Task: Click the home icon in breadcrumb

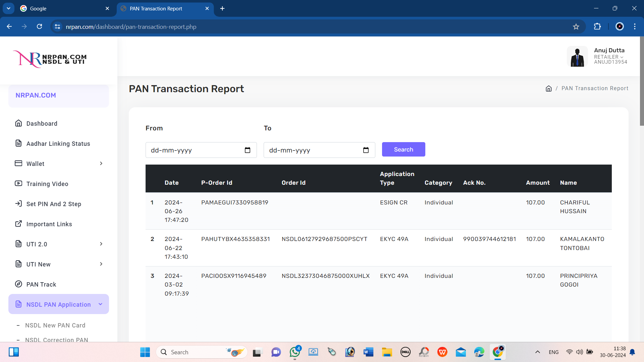Action: (549, 88)
